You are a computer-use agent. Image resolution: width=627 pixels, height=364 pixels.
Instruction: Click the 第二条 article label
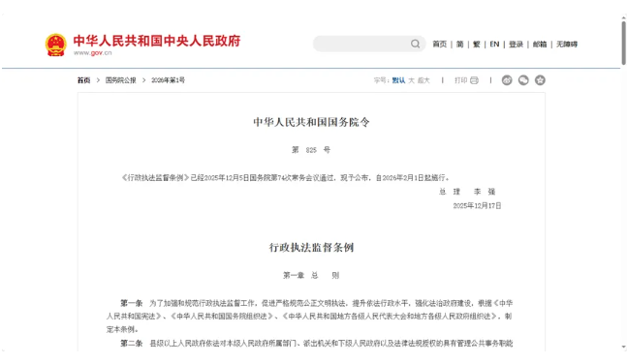[132, 344]
